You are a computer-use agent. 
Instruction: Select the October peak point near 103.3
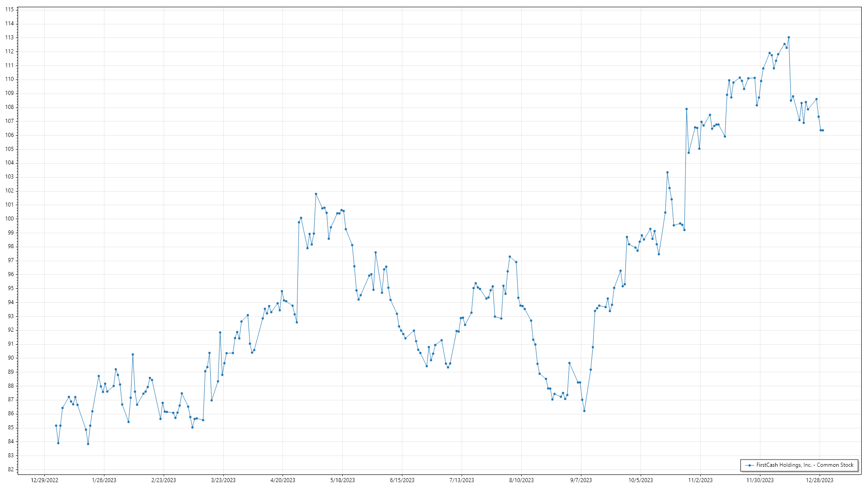667,173
